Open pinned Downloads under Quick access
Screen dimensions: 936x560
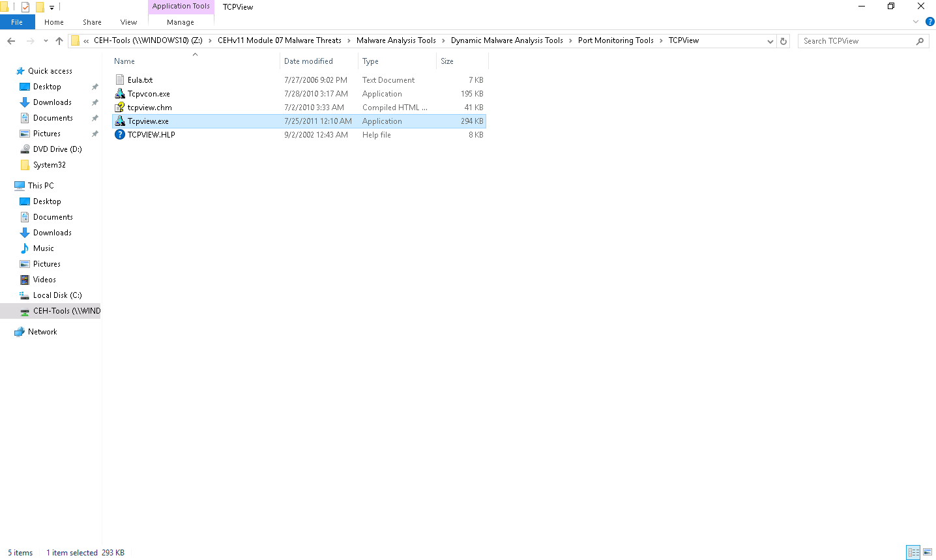tap(52, 102)
